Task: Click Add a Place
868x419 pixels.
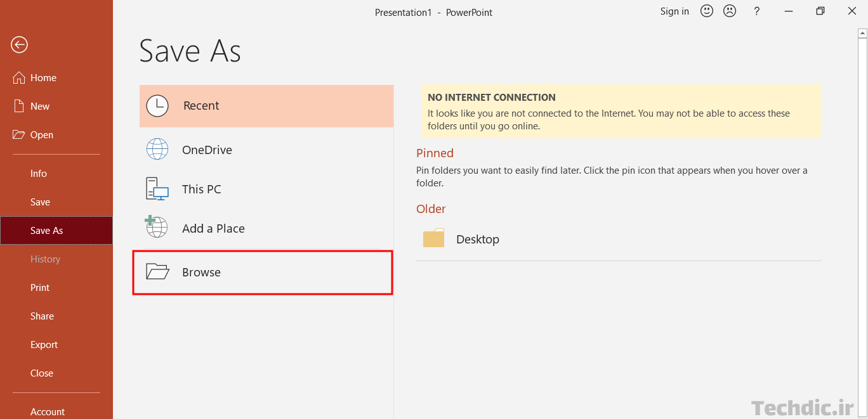Action: 266,228
